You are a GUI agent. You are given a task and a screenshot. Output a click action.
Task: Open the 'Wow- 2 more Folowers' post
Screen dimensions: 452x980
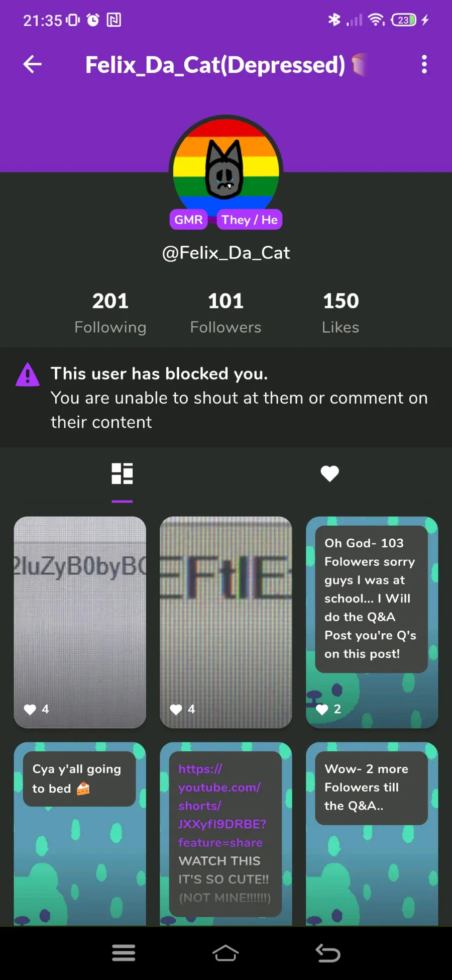click(x=372, y=834)
